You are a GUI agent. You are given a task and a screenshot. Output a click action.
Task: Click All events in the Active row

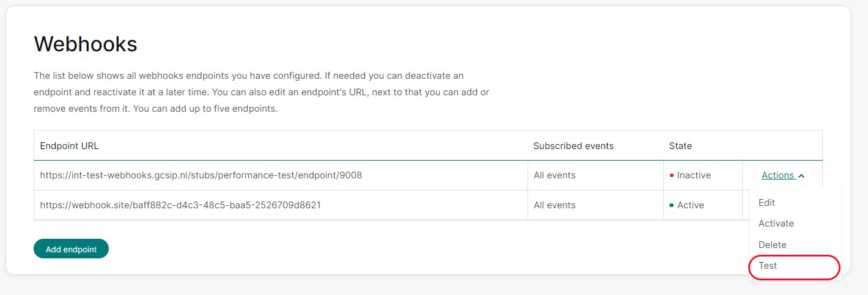554,205
